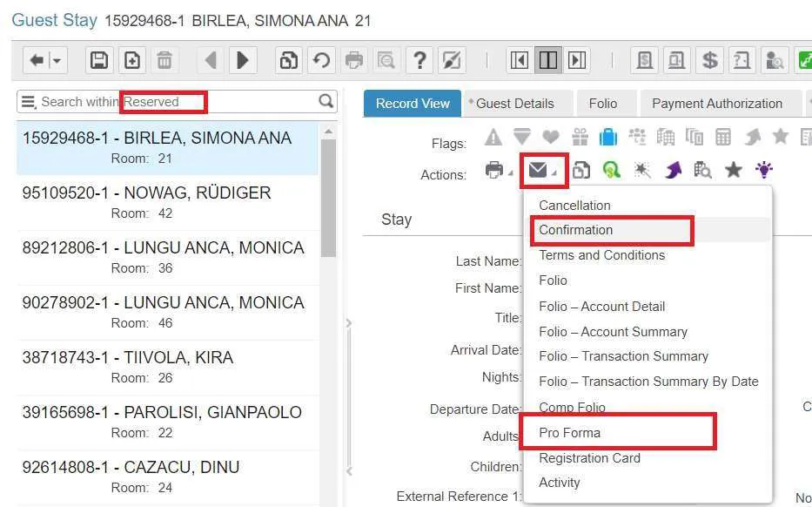The height and width of the screenshot is (507, 812).
Task: Click the green dollar search action icon
Action: [612, 170]
